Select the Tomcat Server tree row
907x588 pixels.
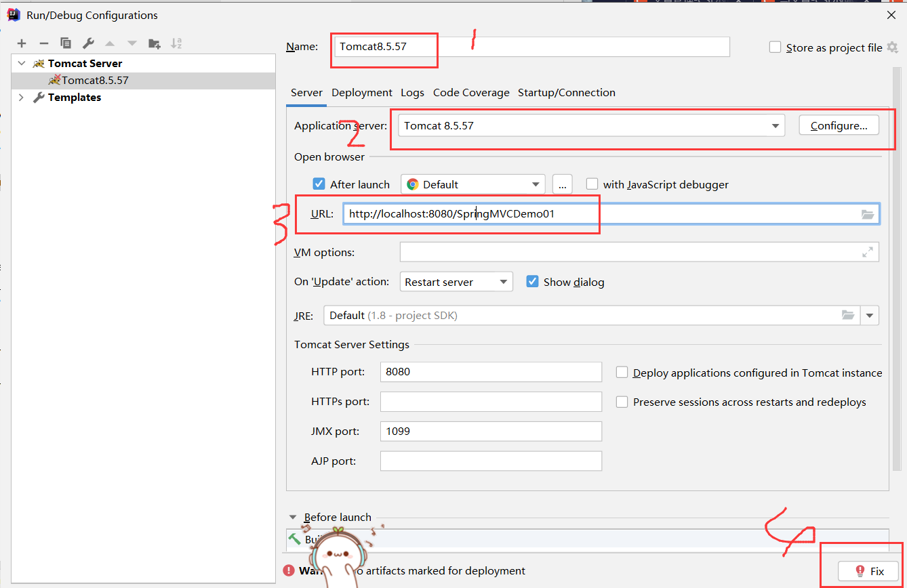(144, 63)
